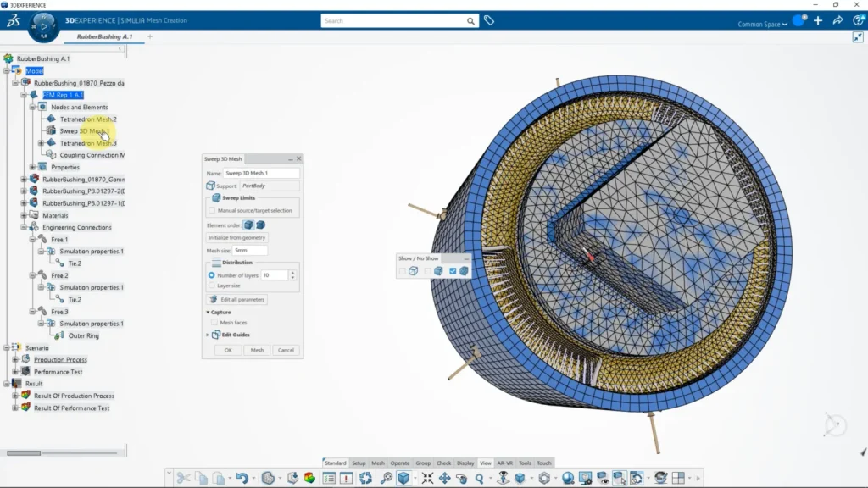Click the Update cycle arrows icon
Image resolution: width=868 pixels, height=488 pixels.
[365, 478]
